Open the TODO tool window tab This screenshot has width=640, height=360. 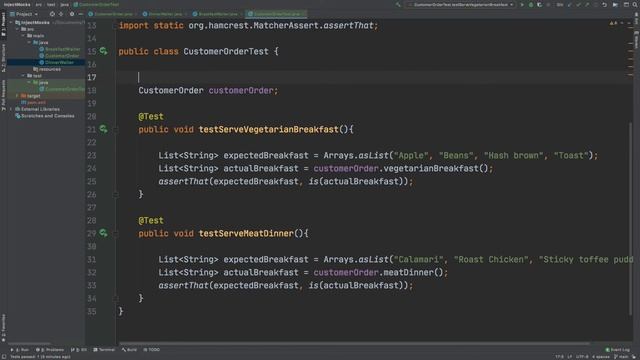click(x=152, y=350)
